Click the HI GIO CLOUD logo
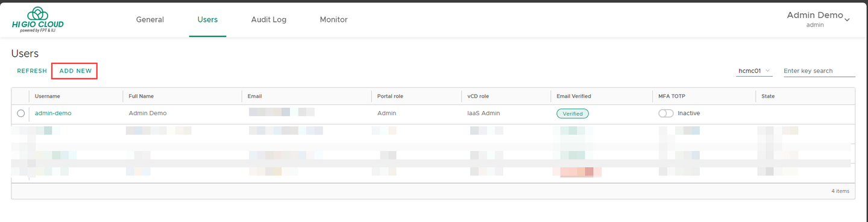Image resolution: width=868 pixels, height=222 pixels. 37,19
